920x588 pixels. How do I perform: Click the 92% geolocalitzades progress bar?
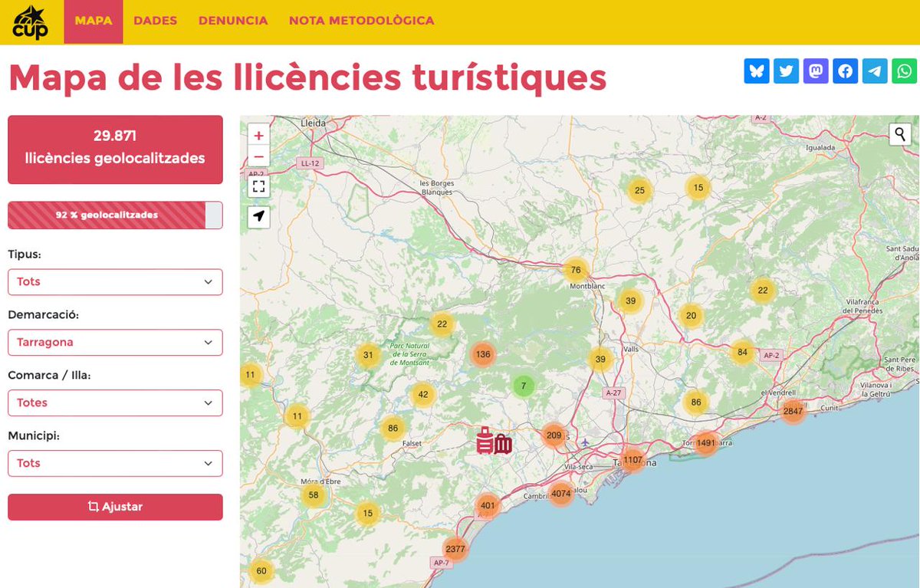(x=115, y=215)
